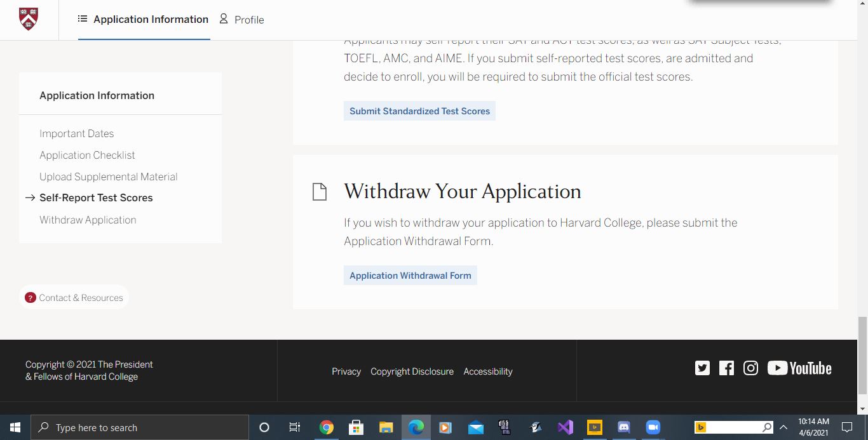The image size is (868, 440).
Task: Click the Withdraw Your Application heading
Action: [x=463, y=192]
